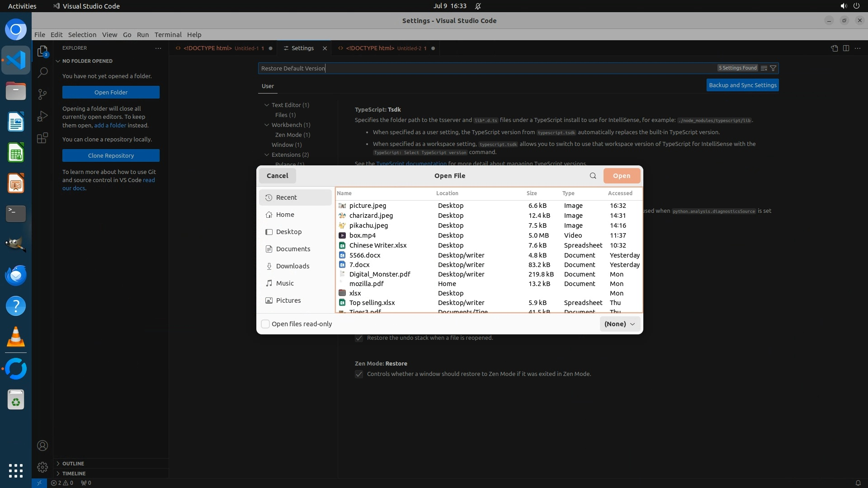Uncheck Zen Mode Restore checkbox
Viewport: 868px width, 488px height.
[x=359, y=374]
